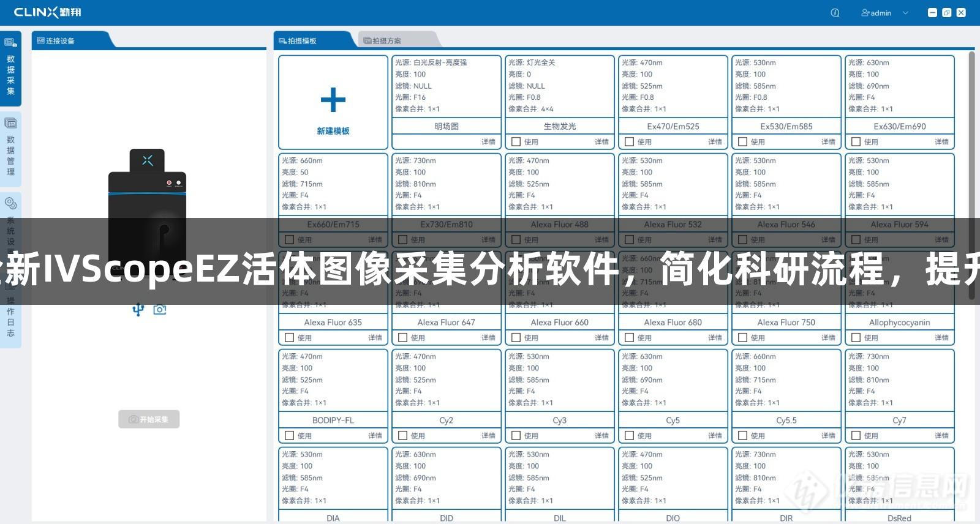Enable 使用 checkbox for 生物发光

[x=516, y=142]
